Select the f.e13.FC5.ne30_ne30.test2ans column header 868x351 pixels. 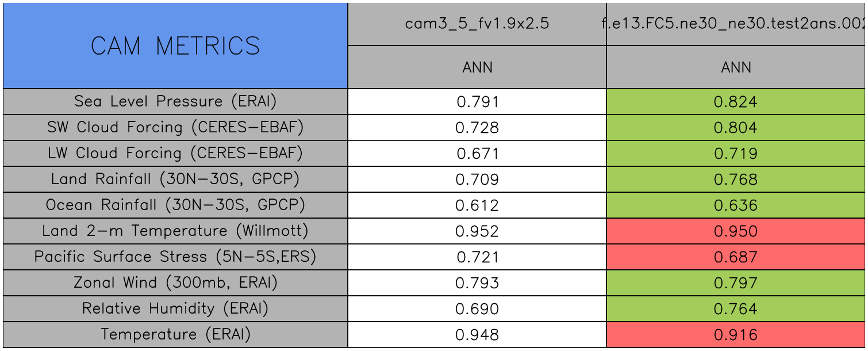coord(736,24)
